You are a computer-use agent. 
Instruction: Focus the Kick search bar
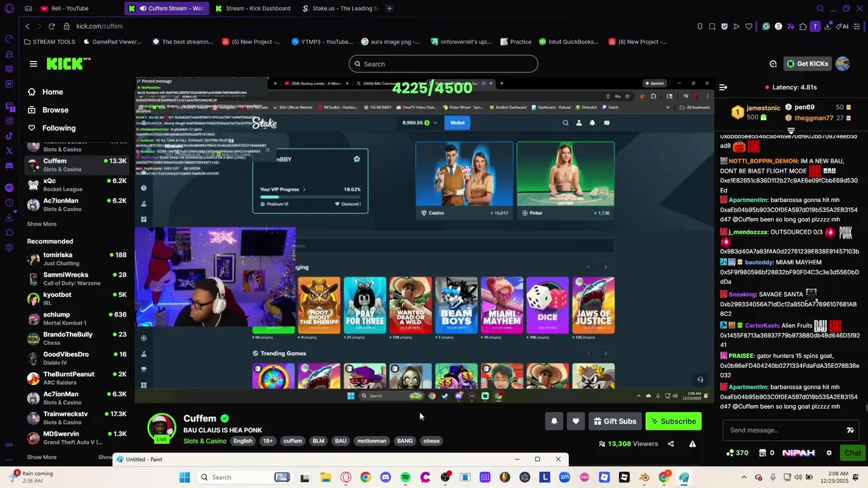pyautogui.click(x=443, y=64)
